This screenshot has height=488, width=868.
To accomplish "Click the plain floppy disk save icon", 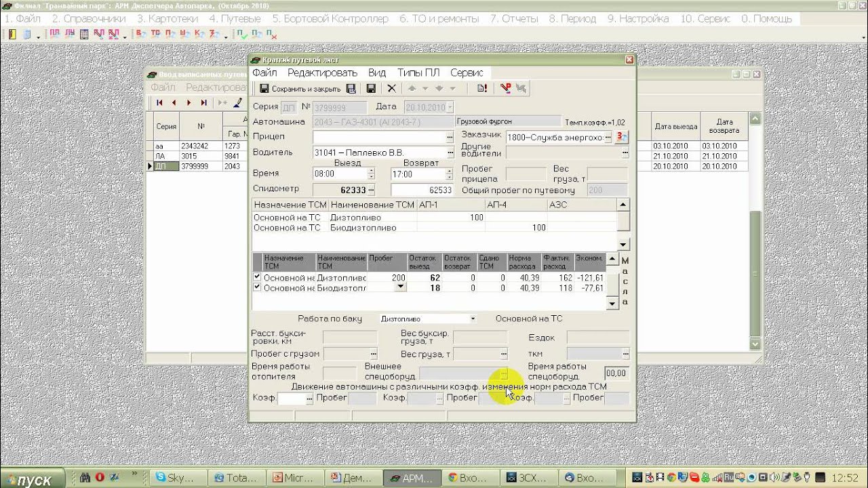I will pyautogui.click(x=371, y=89).
